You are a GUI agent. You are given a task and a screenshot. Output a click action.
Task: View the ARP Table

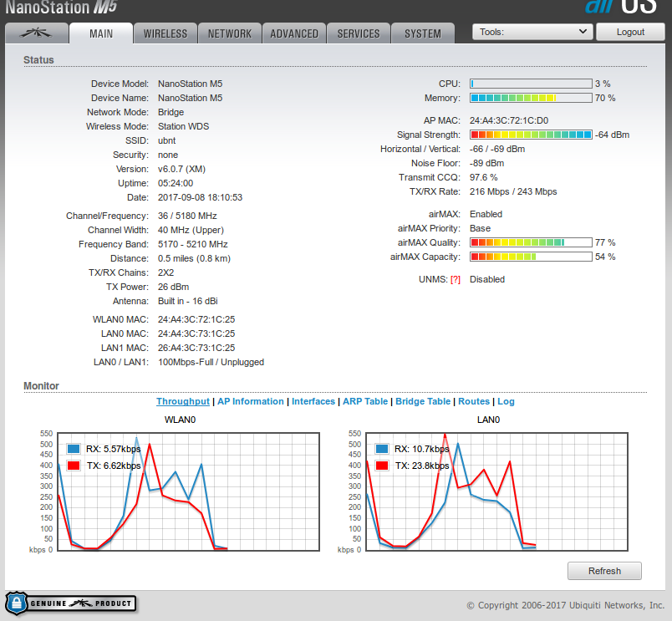pos(365,401)
